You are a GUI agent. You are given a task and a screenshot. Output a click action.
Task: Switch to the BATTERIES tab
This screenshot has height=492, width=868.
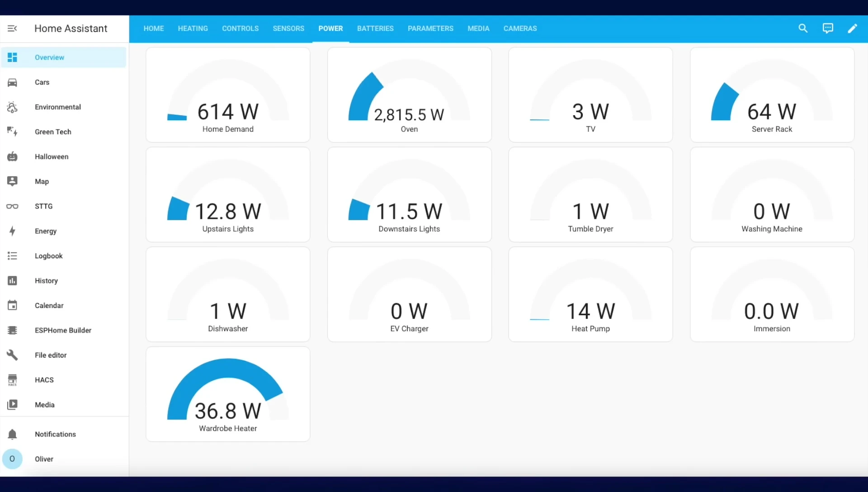[375, 28]
